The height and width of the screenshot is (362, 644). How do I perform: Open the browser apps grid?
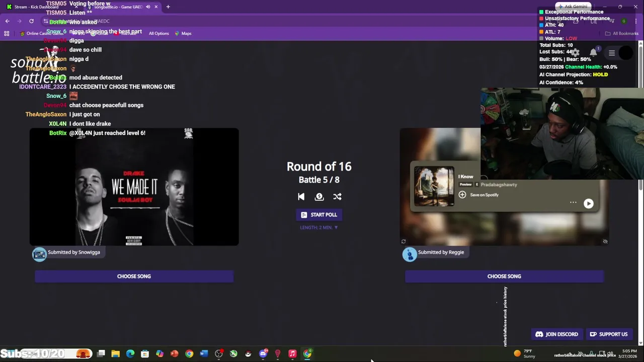tap(7, 34)
